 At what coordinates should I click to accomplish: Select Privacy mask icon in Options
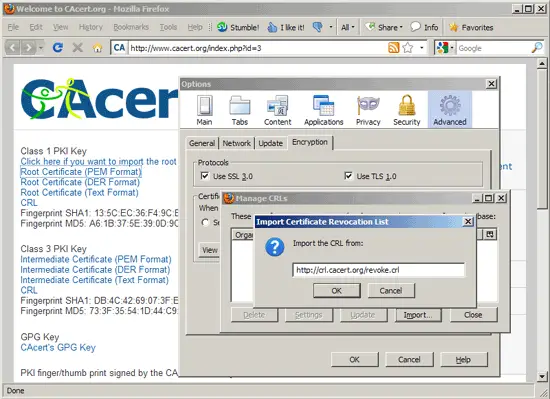click(368, 106)
